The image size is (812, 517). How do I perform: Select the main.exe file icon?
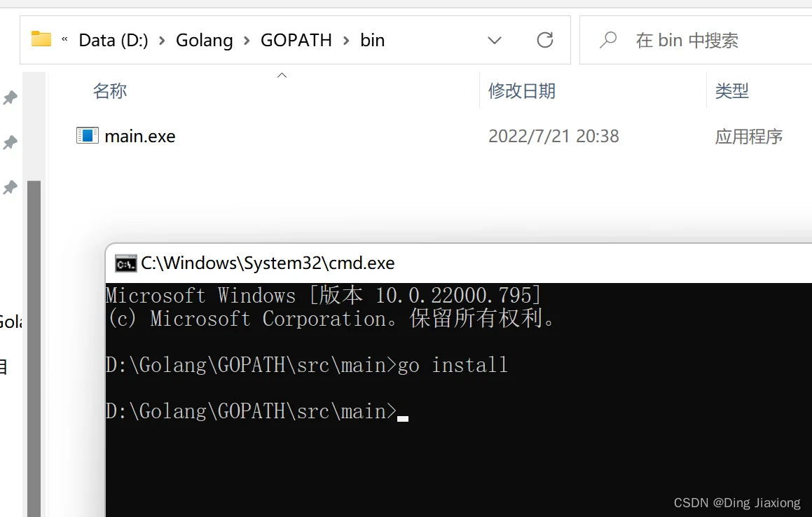[x=87, y=136]
